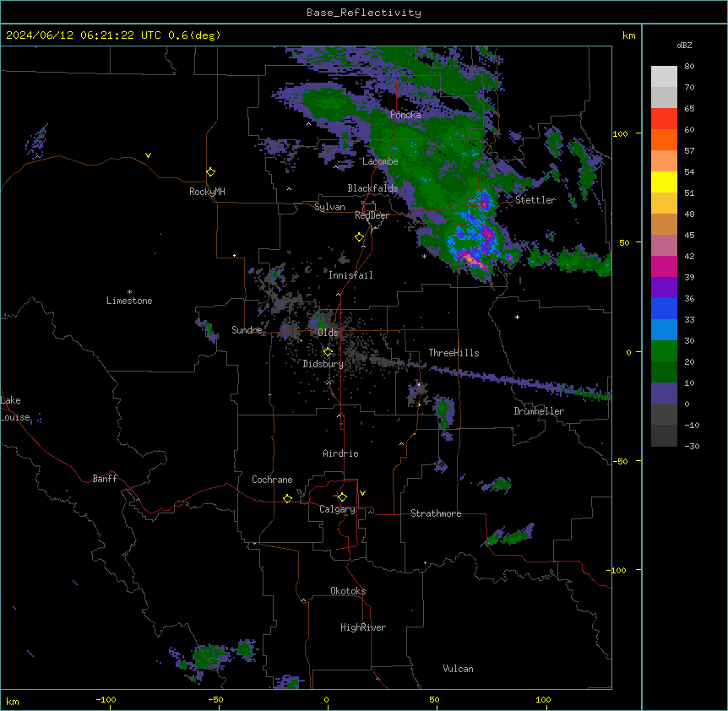The image size is (728, 711).
Task: Click the purple 36-39 dBZ legend swatch
Action: click(664, 288)
